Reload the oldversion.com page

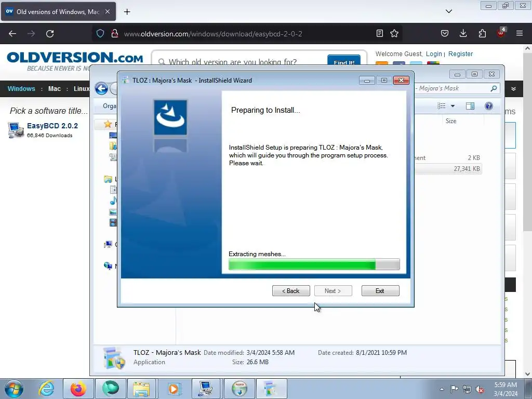(50, 34)
